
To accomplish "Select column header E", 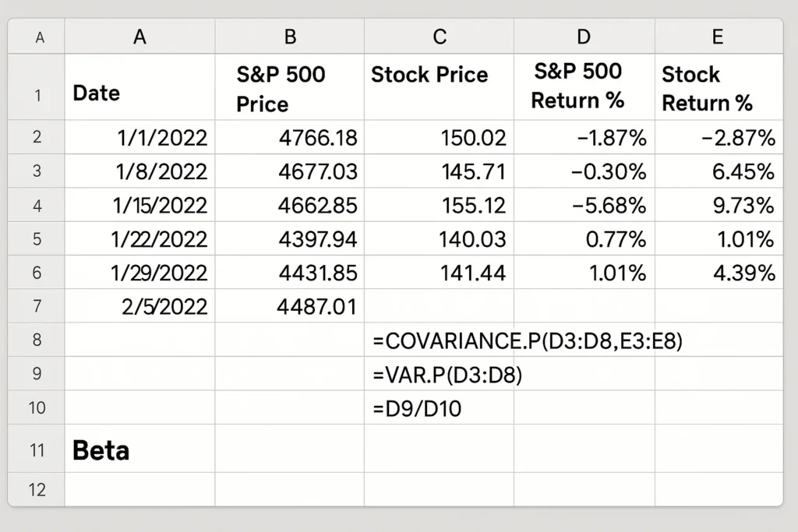I will pos(717,36).
